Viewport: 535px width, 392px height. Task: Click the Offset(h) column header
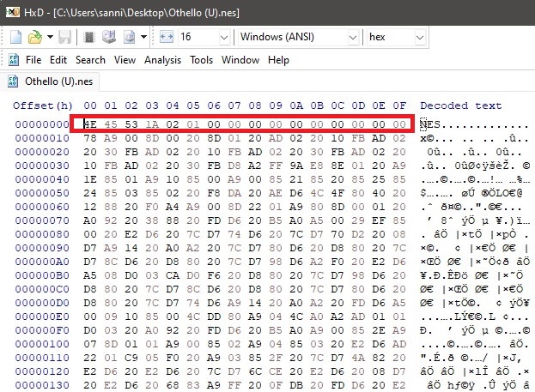(x=43, y=106)
